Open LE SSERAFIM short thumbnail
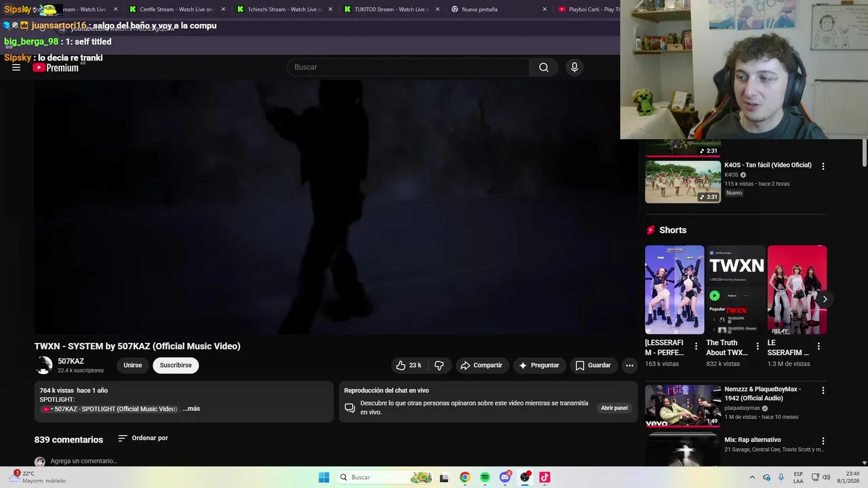868x488 pixels. click(x=797, y=289)
